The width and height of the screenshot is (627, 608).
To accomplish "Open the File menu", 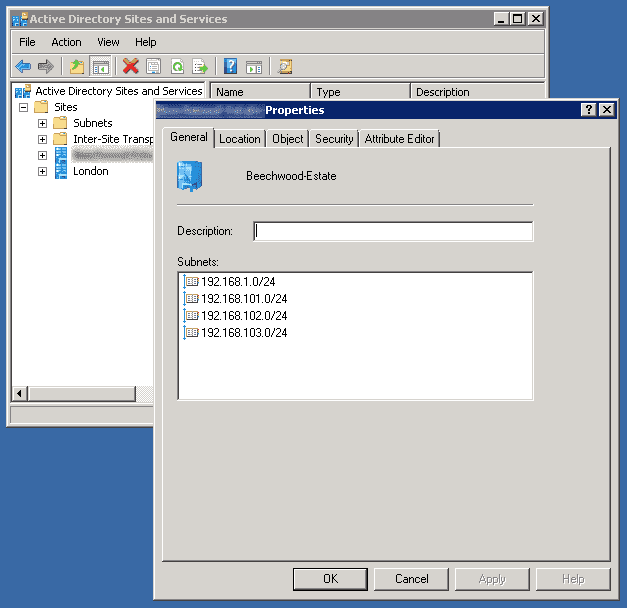I will pyautogui.click(x=27, y=42).
